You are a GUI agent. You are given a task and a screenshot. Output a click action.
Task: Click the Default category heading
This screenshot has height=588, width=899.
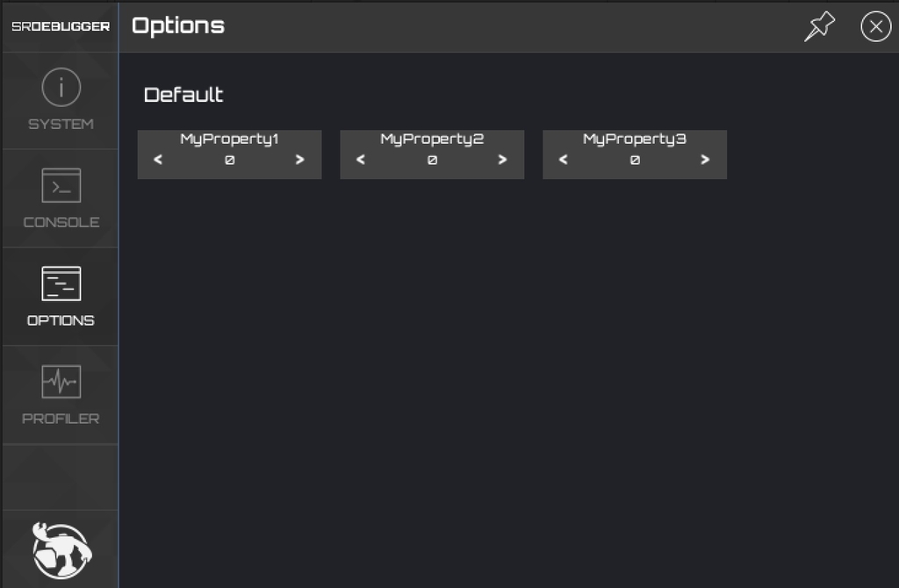183,95
